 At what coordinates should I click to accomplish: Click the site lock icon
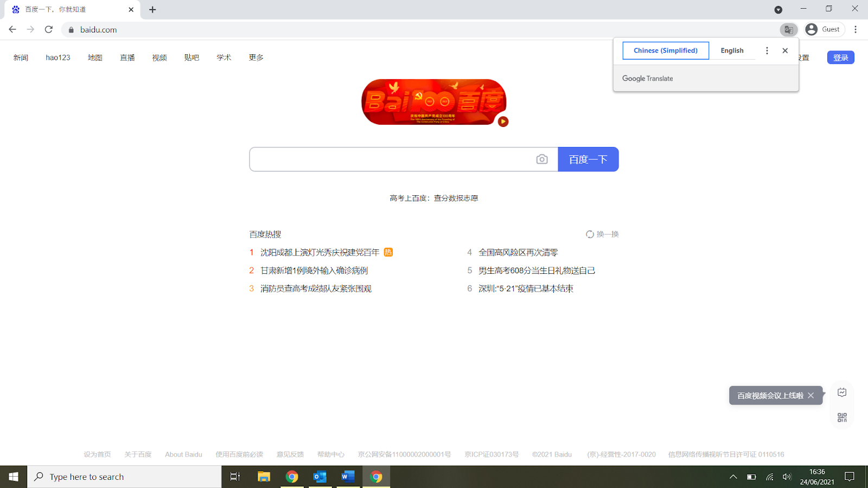pos(71,30)
